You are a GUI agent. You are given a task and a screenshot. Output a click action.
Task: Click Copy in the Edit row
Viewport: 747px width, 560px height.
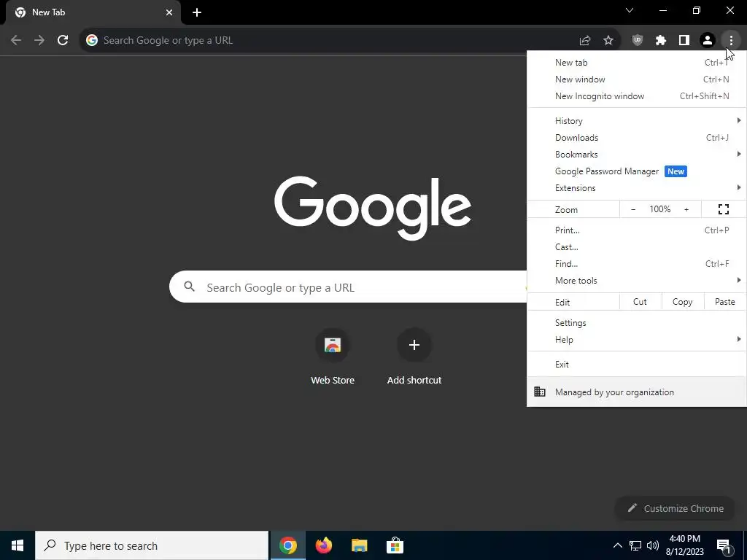click(682, 302)
